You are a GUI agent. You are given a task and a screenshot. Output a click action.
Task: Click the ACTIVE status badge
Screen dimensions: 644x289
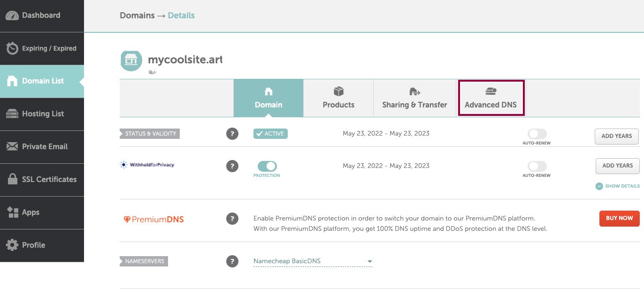270,134
